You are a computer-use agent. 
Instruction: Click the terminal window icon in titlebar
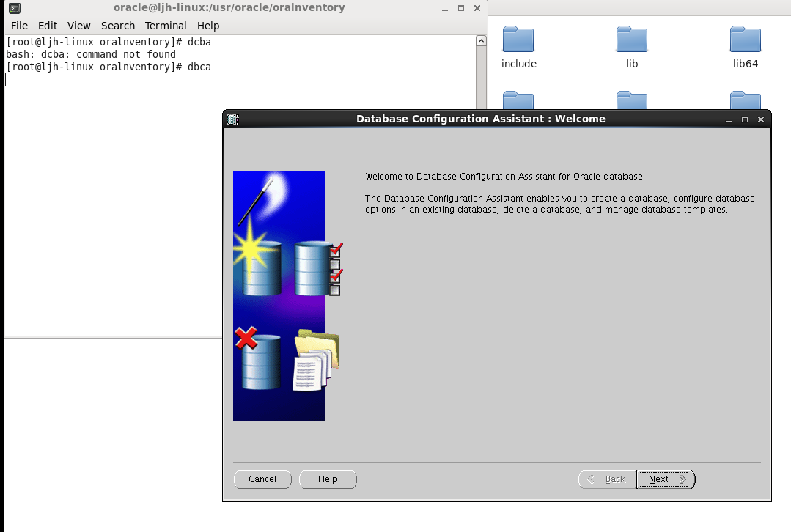(x=15, y=8)
